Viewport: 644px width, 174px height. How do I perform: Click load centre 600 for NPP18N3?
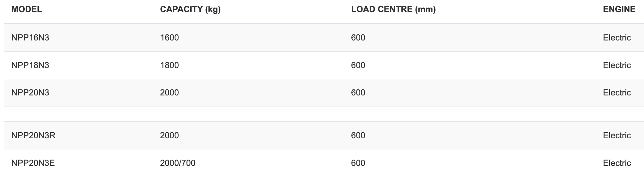(358, 65)
